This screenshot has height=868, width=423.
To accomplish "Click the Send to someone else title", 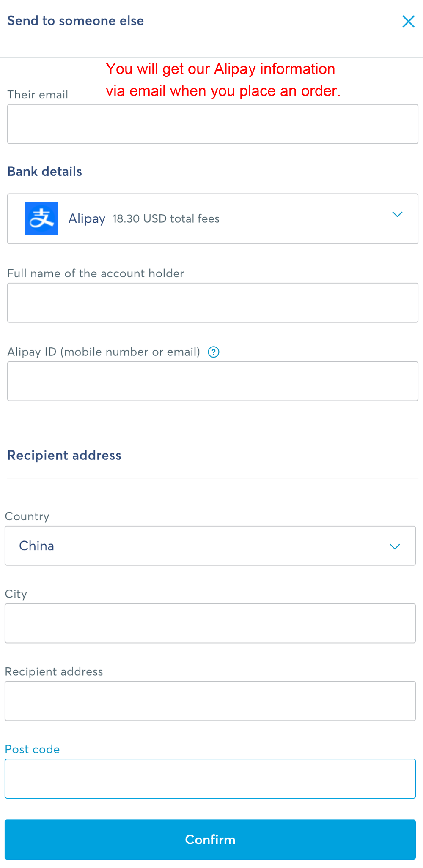I will (76, 21).
